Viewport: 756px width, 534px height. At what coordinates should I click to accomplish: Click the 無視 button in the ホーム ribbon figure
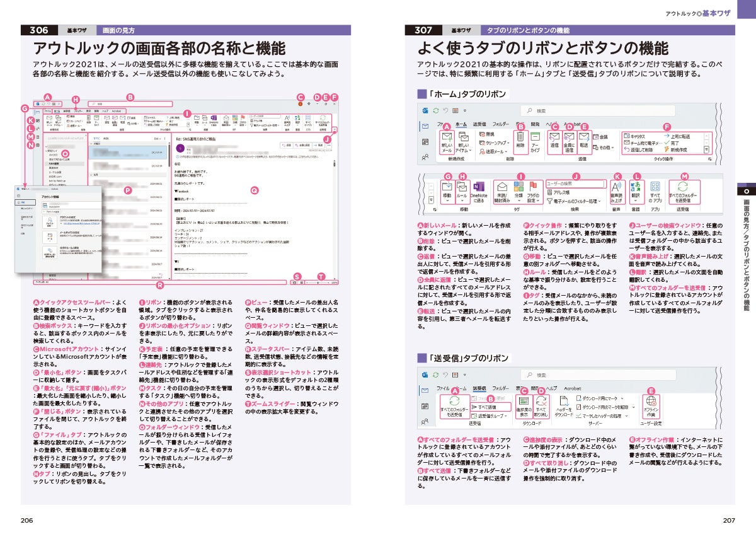(x=486, y=134)
